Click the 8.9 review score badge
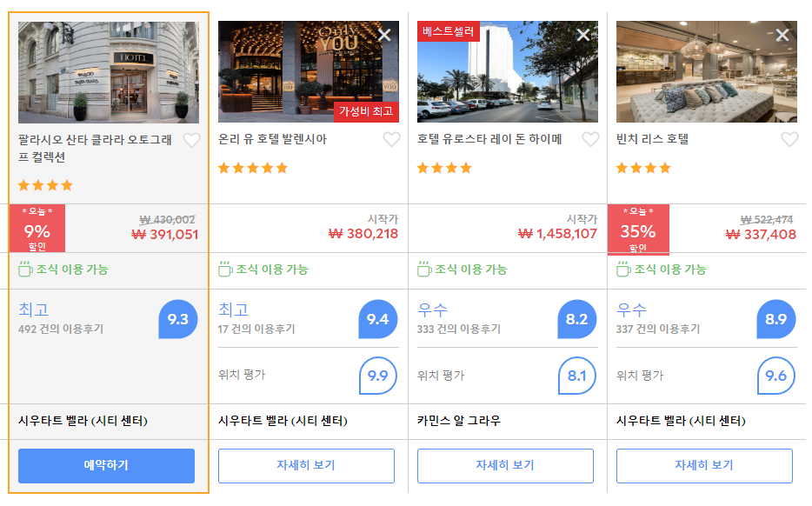 (x=775, y=319)
